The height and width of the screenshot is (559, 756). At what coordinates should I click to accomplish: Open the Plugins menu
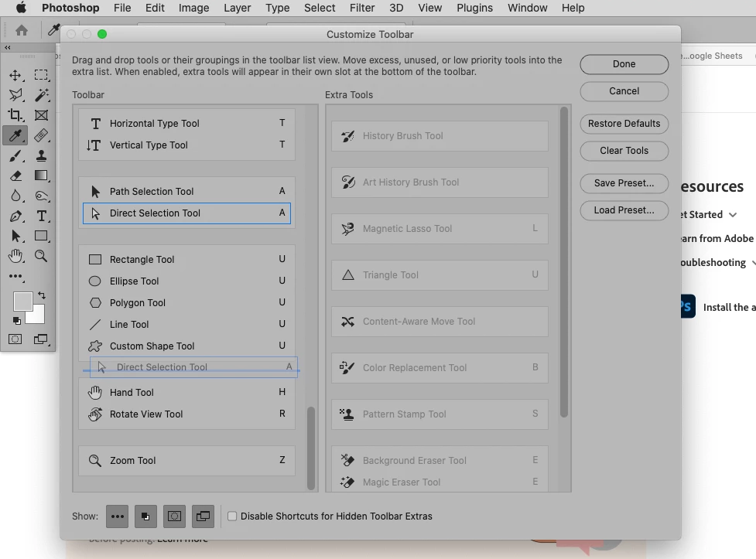pos(474,8)
